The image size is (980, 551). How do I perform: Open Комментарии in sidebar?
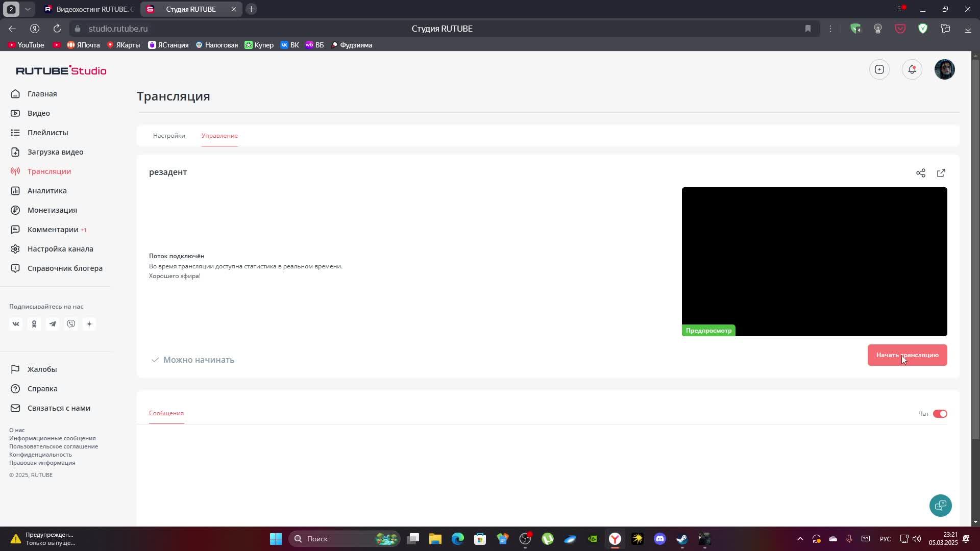53,230
